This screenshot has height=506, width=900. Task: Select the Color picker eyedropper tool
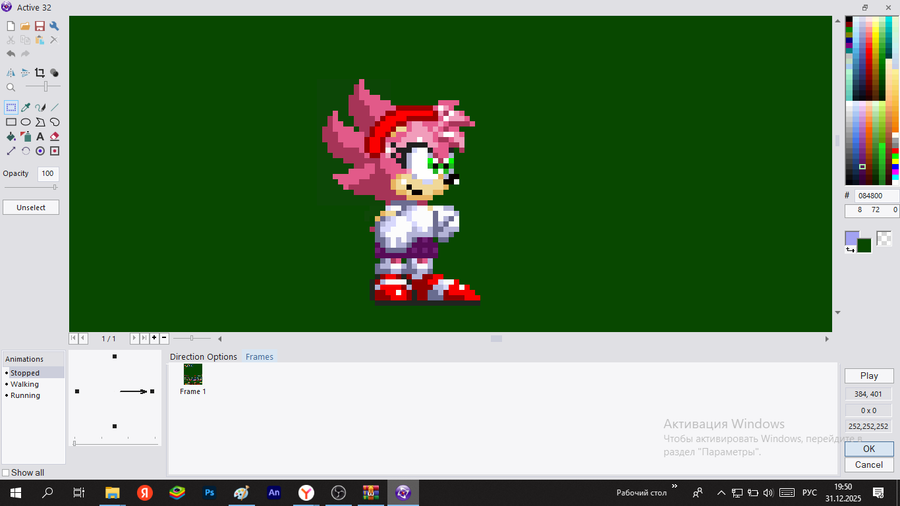click(x=26, y=107)
